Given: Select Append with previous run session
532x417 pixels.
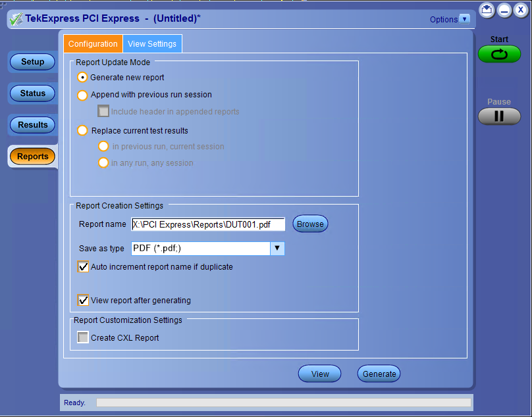Looking at the screenshot, I should (82, 95).
